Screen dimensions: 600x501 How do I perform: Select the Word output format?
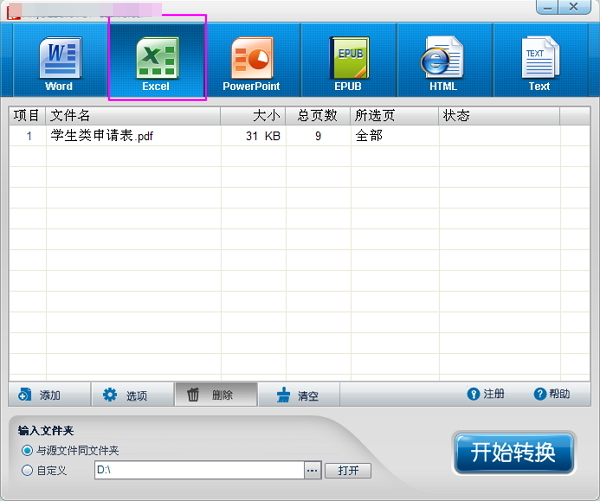coord(60,60)
